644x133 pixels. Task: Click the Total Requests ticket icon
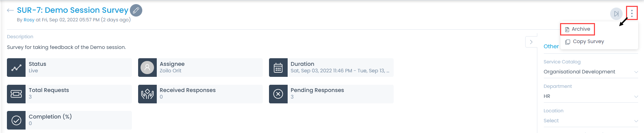point(16,94)
